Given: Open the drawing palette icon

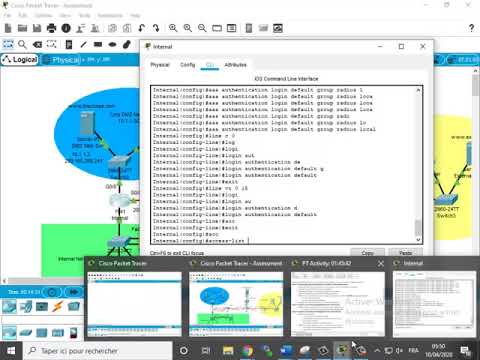Looking at the screenshot, I should pos(217,28).
